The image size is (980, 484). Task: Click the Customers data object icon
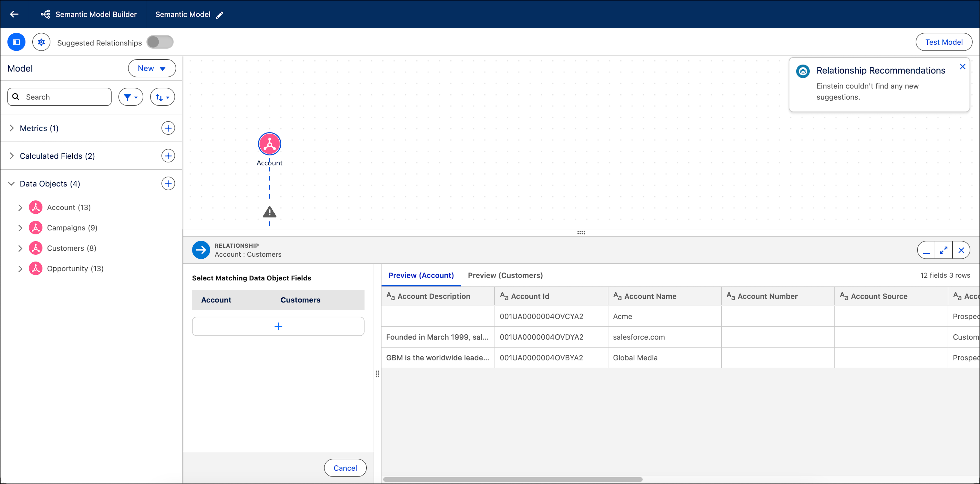pos(36,248)
